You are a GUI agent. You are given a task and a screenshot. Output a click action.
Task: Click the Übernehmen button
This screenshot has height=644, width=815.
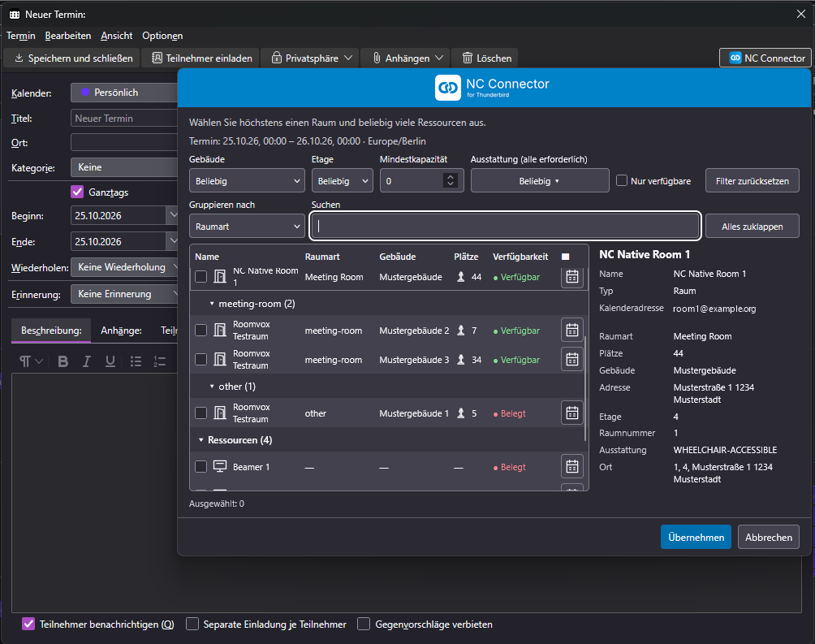pos(696,537)
